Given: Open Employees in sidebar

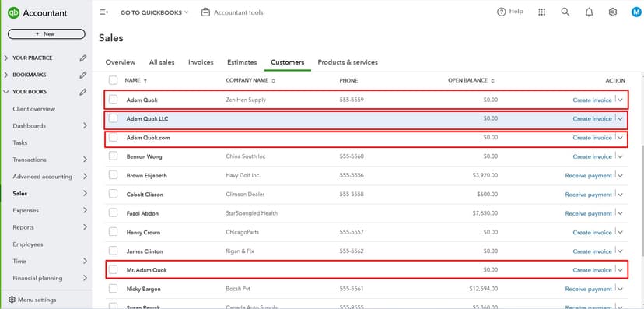Looking at the screenshot, I should pos(28,244).
